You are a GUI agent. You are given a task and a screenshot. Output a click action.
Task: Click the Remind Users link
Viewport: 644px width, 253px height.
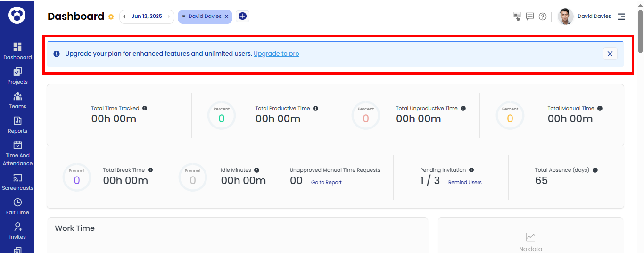pyautogui.click(x=465, y=182)
